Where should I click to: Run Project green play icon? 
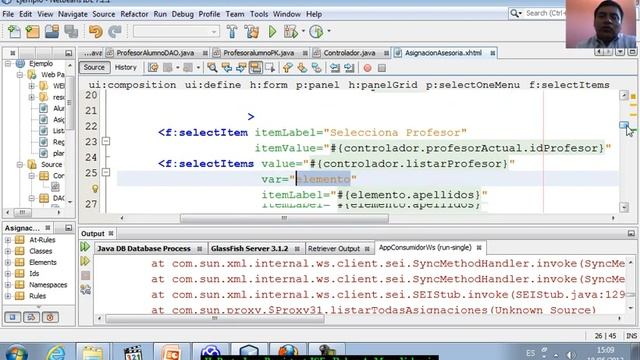tap(272, 31)
